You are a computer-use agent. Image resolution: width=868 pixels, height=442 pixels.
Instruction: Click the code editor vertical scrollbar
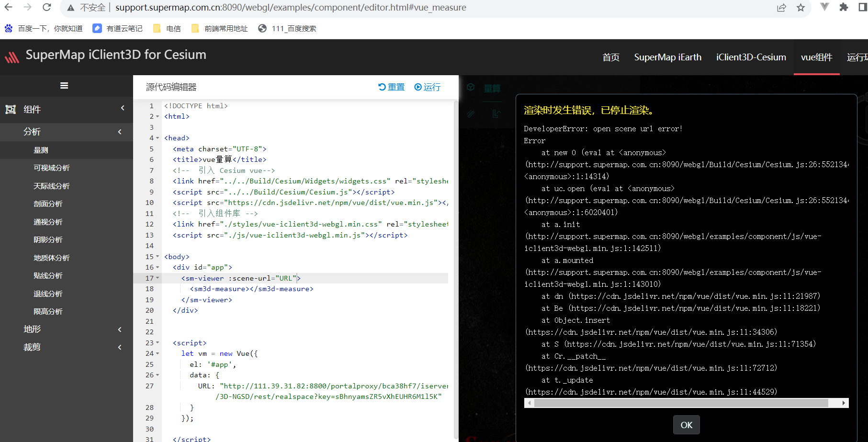(x=455, y=270)
